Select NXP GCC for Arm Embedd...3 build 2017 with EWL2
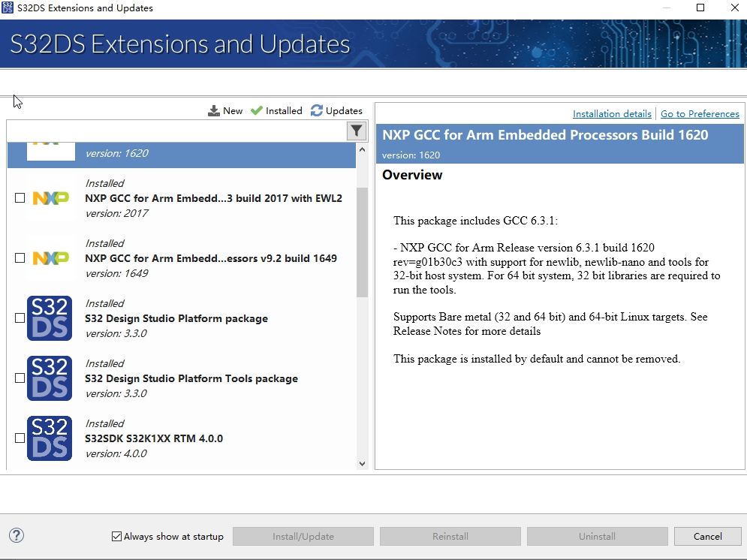The width and height of the screenshot is (747, 560). pyautogui.click(x=213, y=198)
